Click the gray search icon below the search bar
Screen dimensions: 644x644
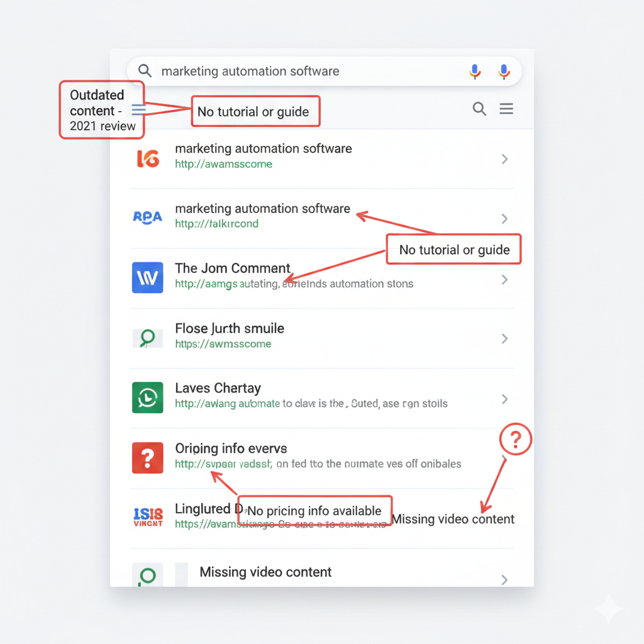(x=479, y=109)
